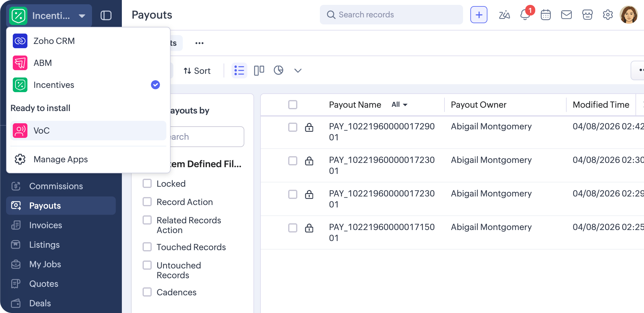Screen dimensions: 644x313
Task: Click the My Jobs sidebar icon
Action: pos(16,264)
